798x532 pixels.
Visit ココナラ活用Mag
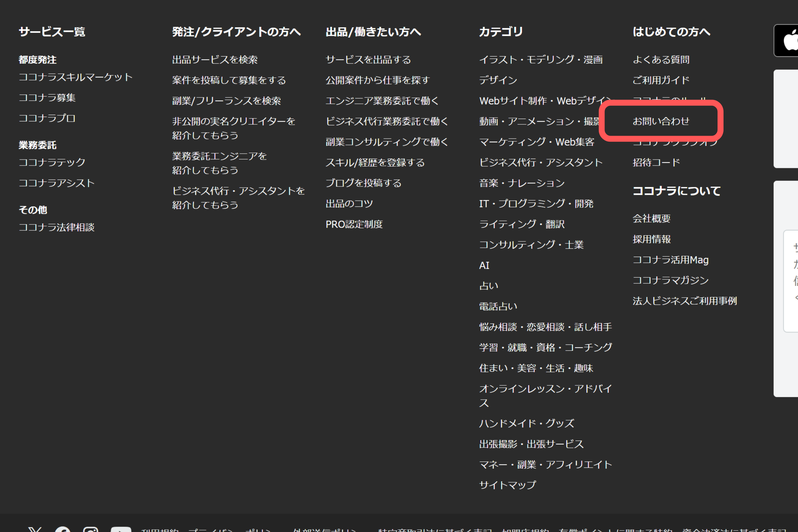(670, 260)
